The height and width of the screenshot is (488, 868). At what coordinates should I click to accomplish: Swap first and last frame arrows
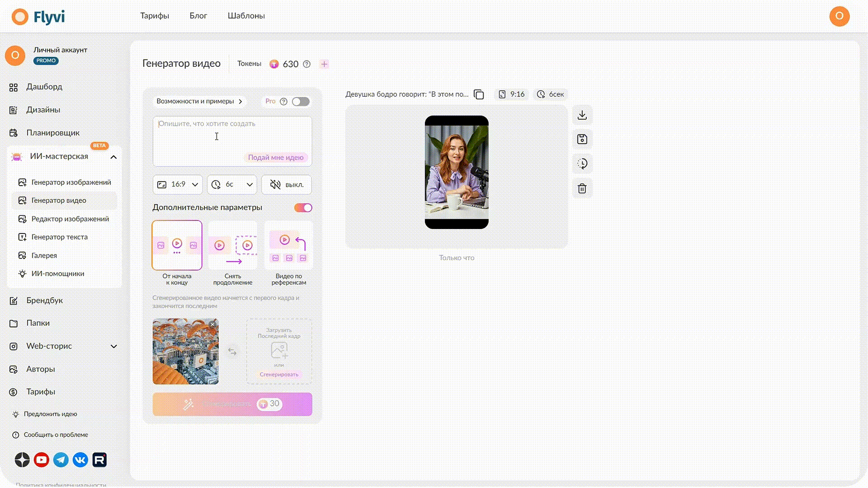232,352
